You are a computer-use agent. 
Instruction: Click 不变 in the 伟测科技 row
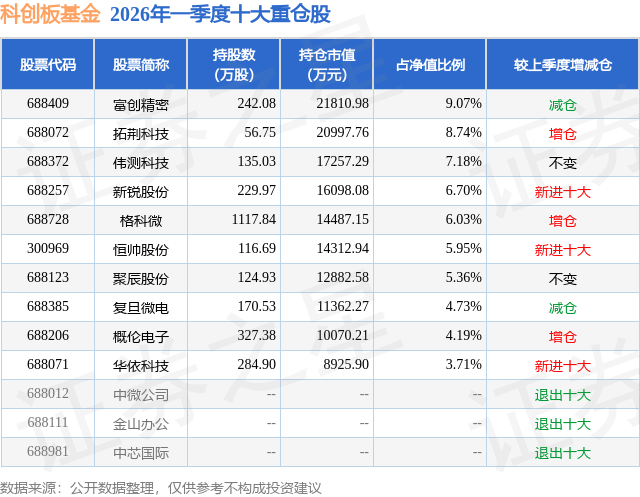[563, 163]
